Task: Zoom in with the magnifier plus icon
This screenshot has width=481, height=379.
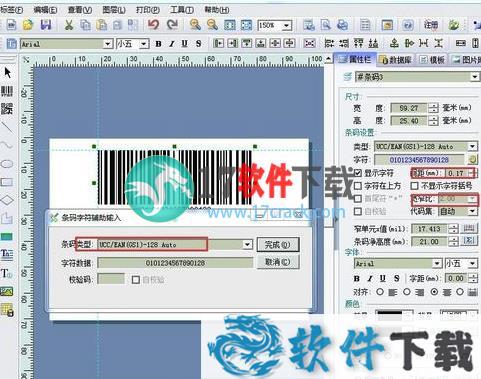Action: click(x=195, y=25)
